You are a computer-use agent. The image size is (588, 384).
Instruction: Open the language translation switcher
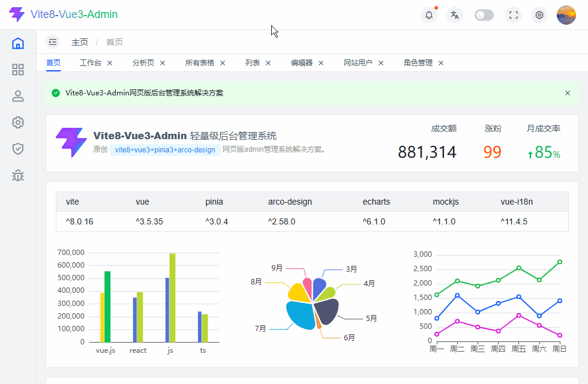pyautogui.click(x=455, y=15)
